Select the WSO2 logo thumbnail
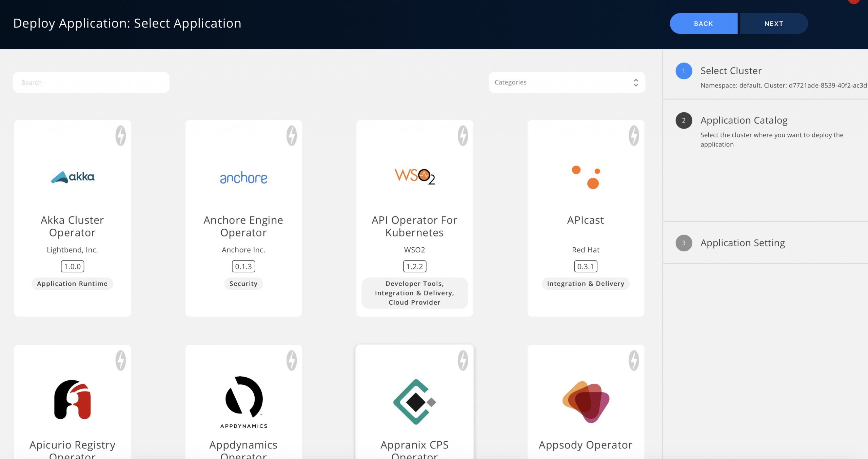This screenshot has width=868, height=459. pyautogui.click(x=414, y=176)
